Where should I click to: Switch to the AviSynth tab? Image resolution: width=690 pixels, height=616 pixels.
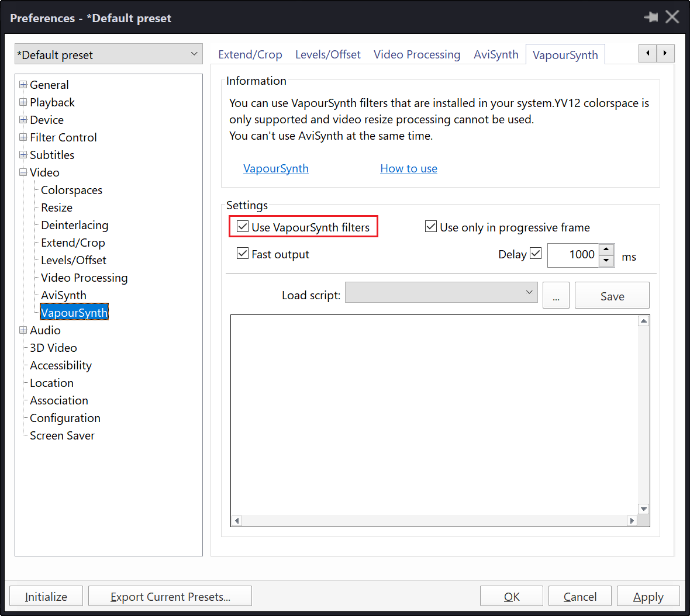coord(496,54)
